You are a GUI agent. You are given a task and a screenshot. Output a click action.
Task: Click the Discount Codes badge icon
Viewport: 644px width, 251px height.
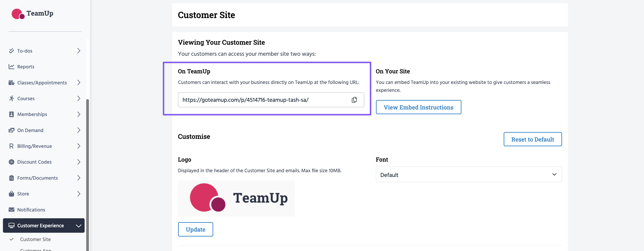coord(11,162)
